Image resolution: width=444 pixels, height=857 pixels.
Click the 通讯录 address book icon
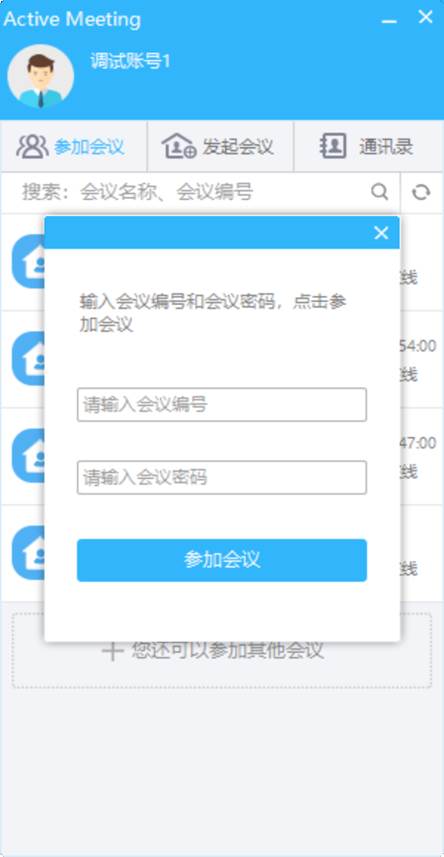click(333, 146)
